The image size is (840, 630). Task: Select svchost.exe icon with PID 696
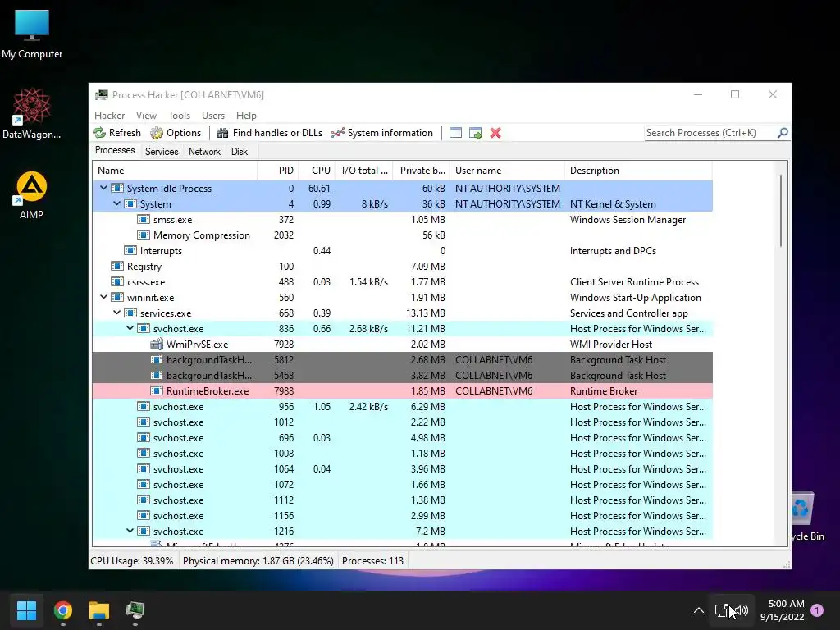point(143,437)
